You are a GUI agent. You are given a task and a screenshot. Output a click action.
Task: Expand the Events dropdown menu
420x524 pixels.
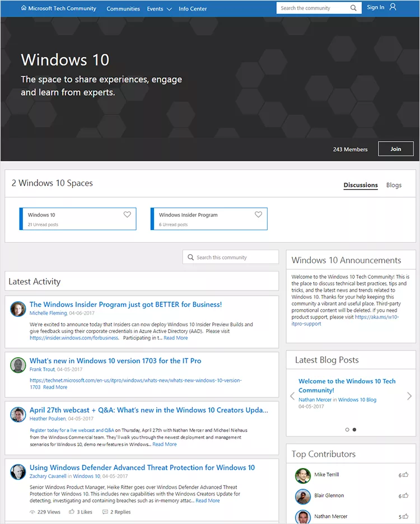(159, 9)
